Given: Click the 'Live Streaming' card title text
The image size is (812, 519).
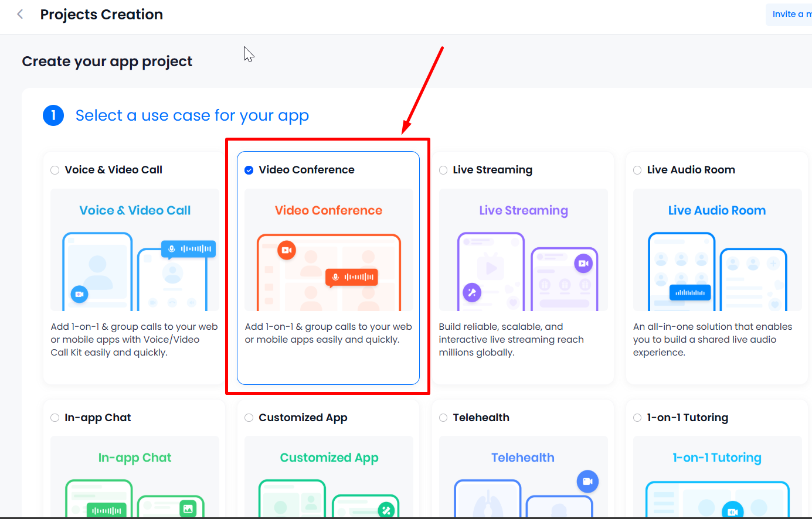Looking at the screenshot, I should 492,170.
